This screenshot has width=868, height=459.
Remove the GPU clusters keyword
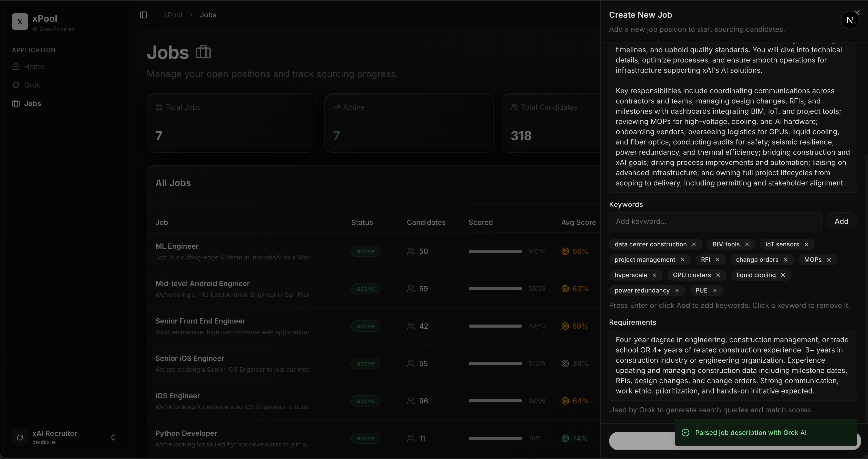coord(718,275)
